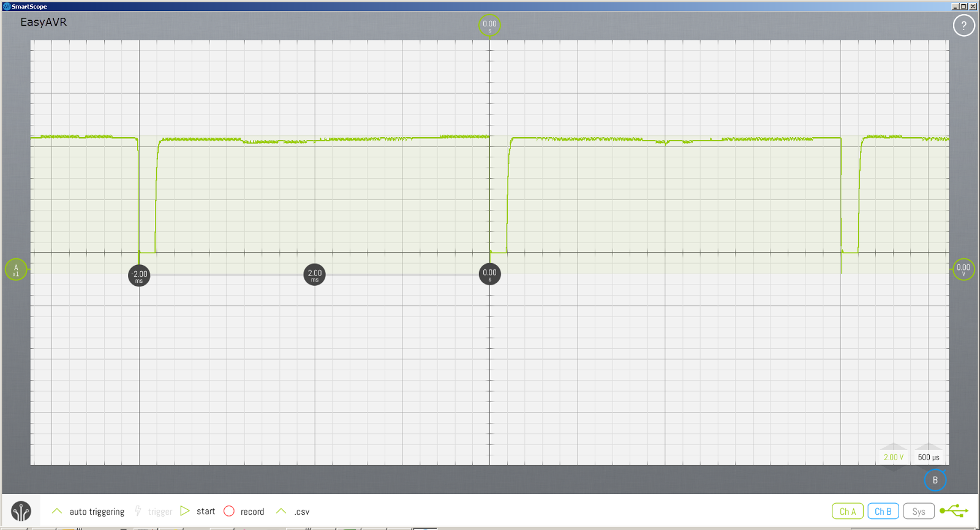Open the main menu logo icon
Viewport: 980px width, 530px height.
click(x=21, y=511)
